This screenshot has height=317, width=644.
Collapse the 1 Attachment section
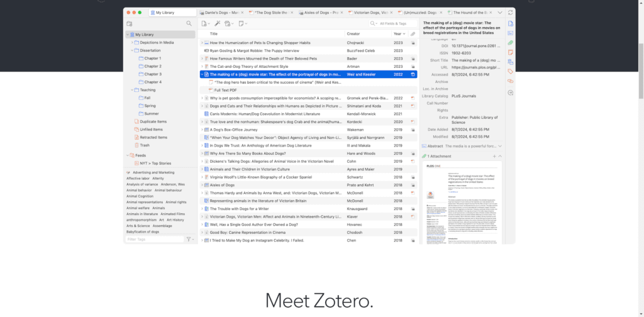coord(500,157)
